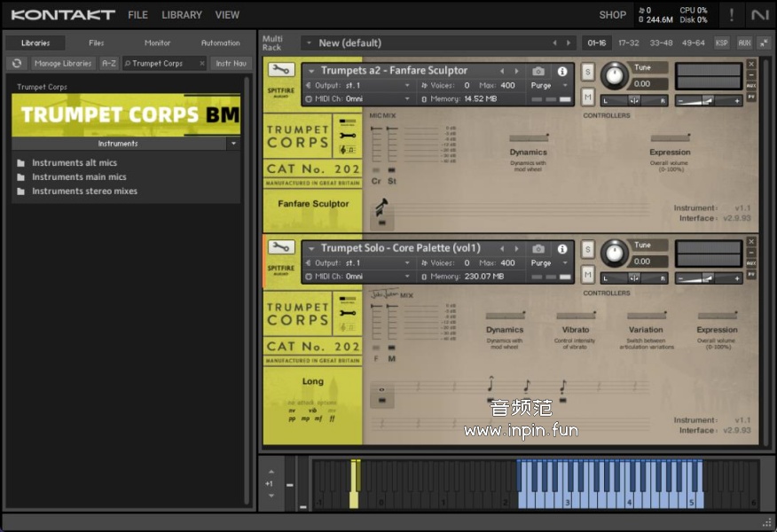
Task: Open info icon on Trumpet Solo instrument
Action: (x=561, y=248)
